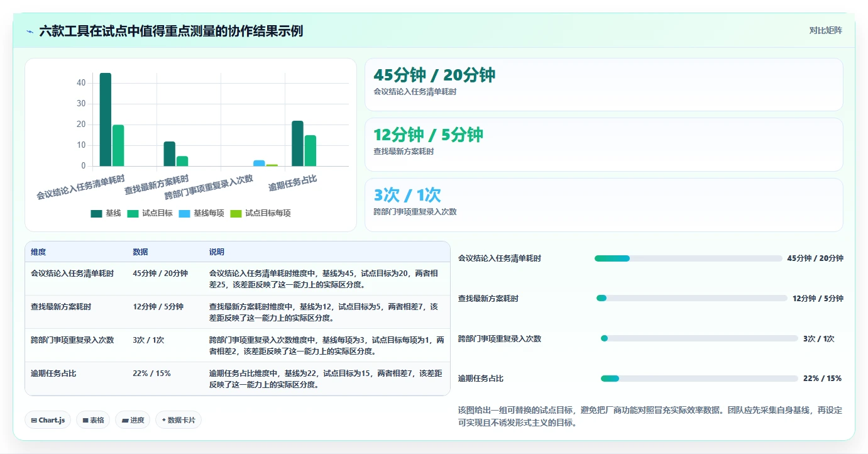Viewport: 868px width, 454px height.
Task: Click the 12分钟 / 5分钟 table cell
Action: coord(158,307)
